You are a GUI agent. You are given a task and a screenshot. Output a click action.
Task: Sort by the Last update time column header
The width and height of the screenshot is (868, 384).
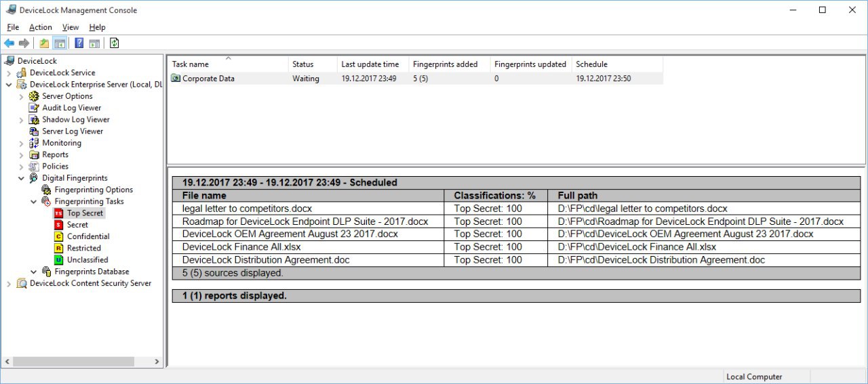pos(373,64)
